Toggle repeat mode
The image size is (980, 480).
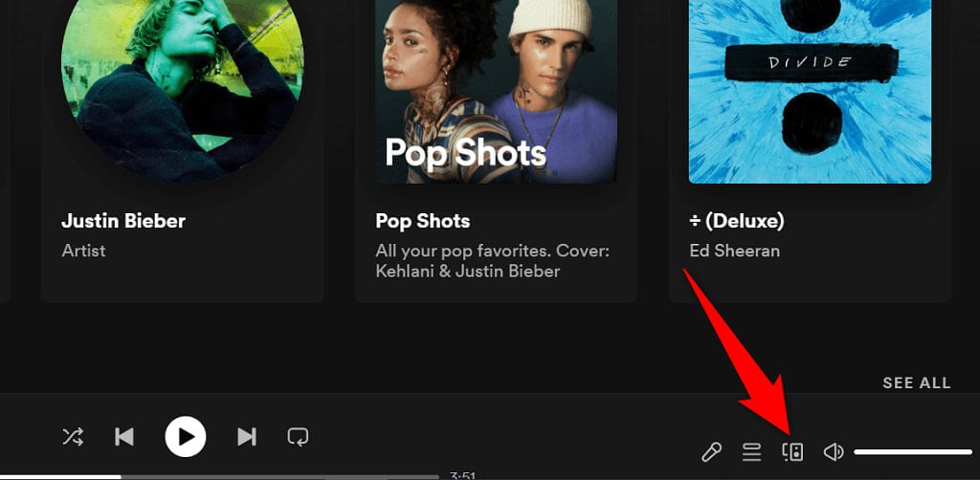(x=298, y=437)
